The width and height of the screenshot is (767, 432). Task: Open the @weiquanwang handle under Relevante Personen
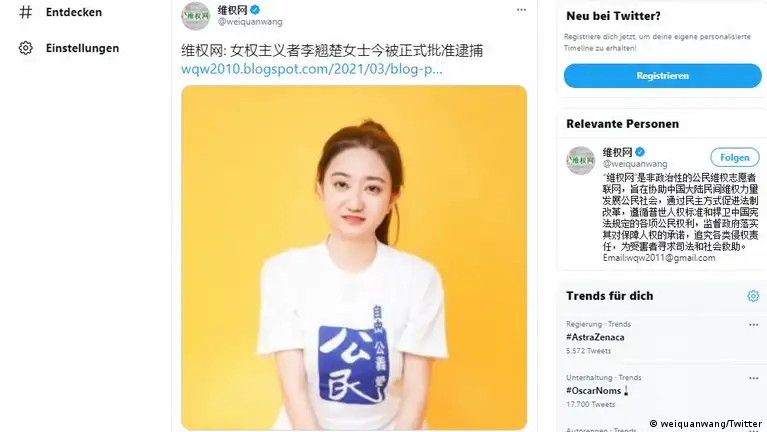coord(635,164)
